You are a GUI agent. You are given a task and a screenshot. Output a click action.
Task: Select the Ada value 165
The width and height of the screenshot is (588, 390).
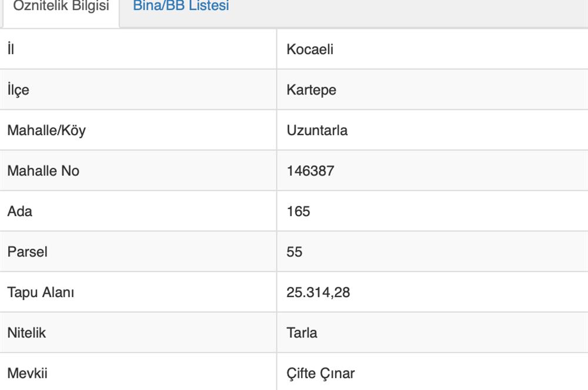click(x=298, y=211)
